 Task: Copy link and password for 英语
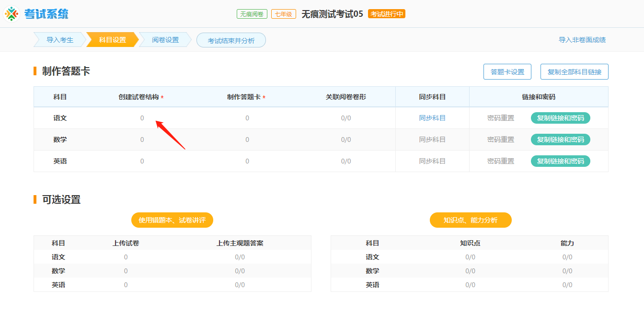[561, 161]
